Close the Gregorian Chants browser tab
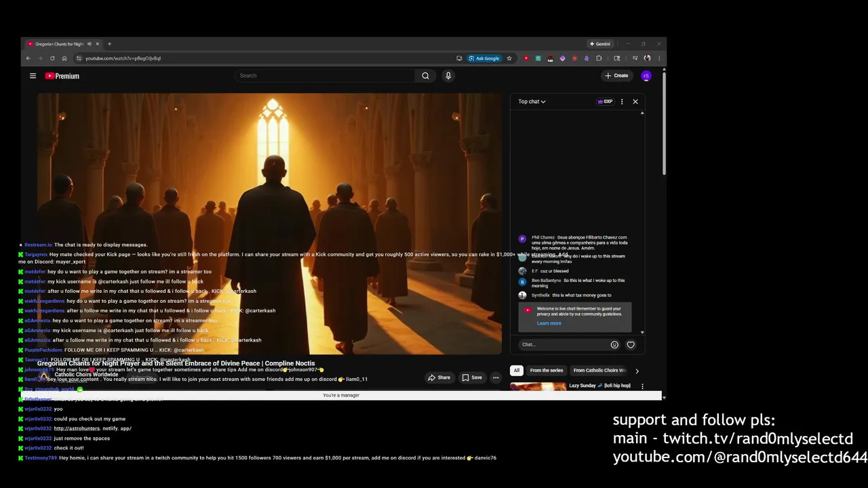868x488 pixels. 97,44
